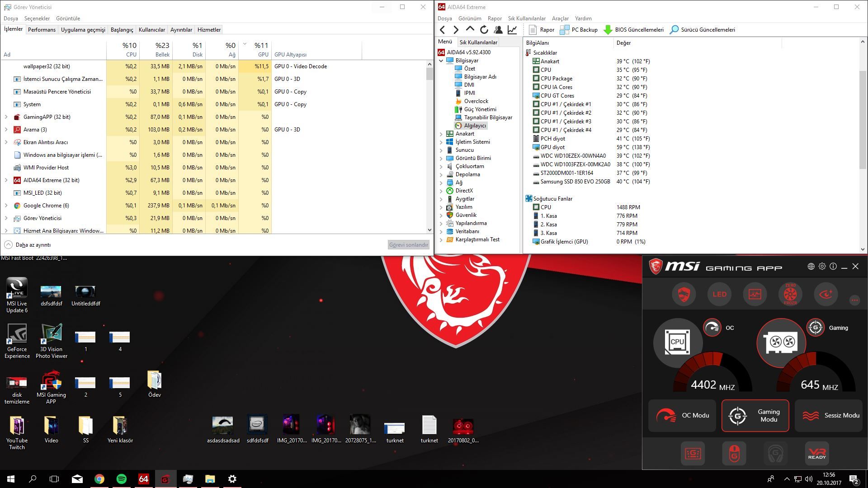Viewport: 868px width, 488px height.
Task: Switch to Sessiz Modu mode
Action: pos(830,415)
